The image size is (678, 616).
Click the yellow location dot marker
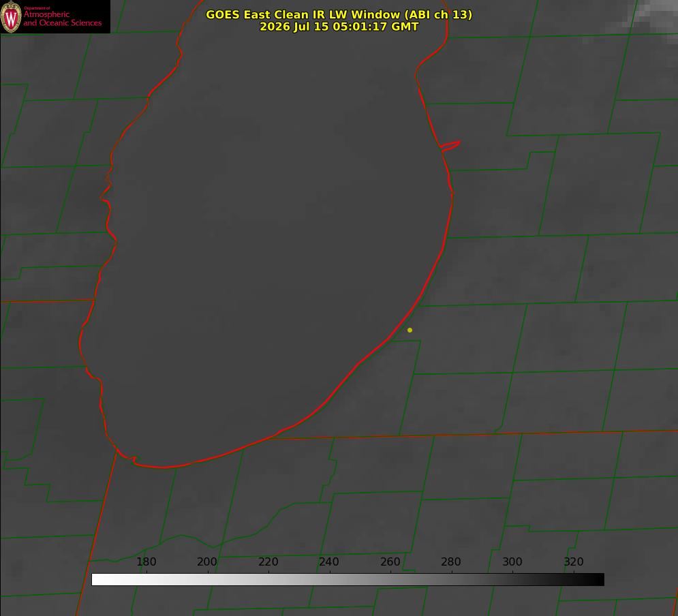[x=410, y=330]
